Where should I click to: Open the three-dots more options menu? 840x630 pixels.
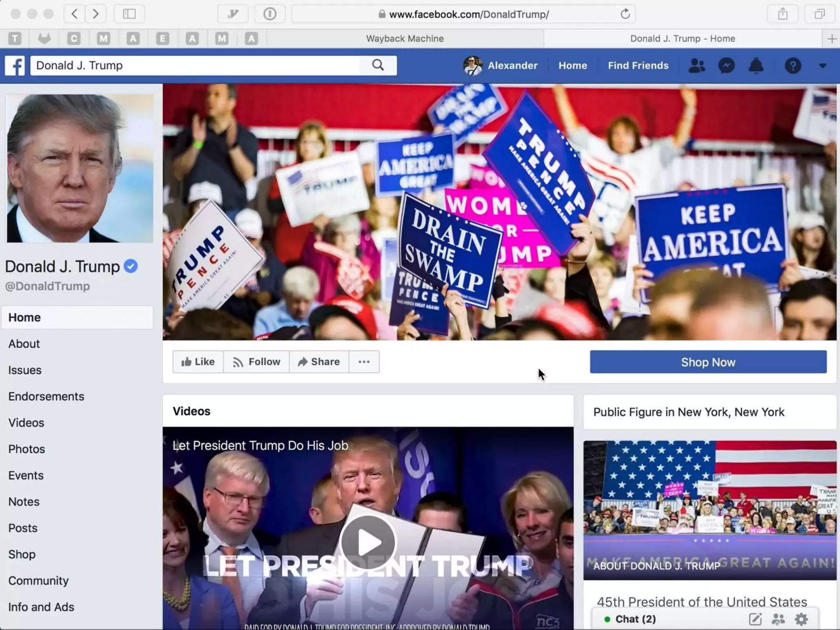point(364,362)
